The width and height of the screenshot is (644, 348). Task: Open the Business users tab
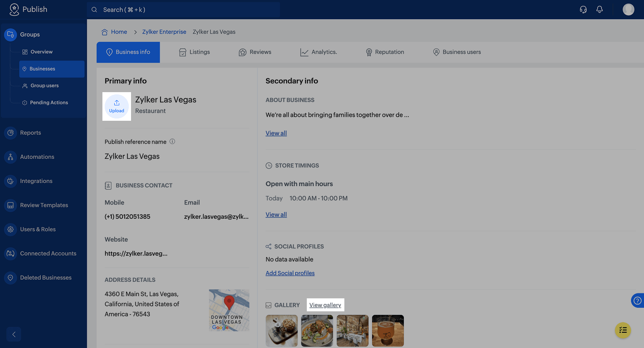pyautogui.click(x=457, y=52)
